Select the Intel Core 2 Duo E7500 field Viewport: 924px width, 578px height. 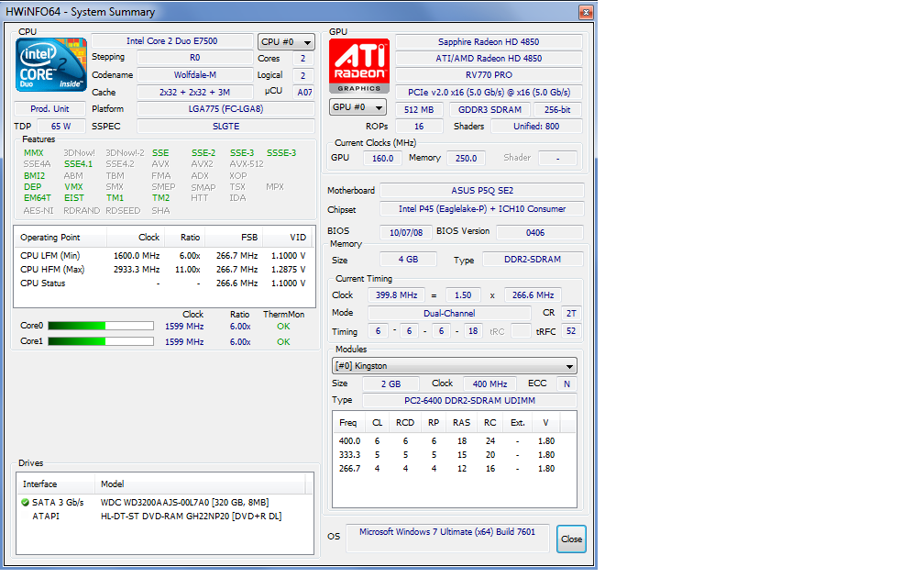[x=172, y=40]
